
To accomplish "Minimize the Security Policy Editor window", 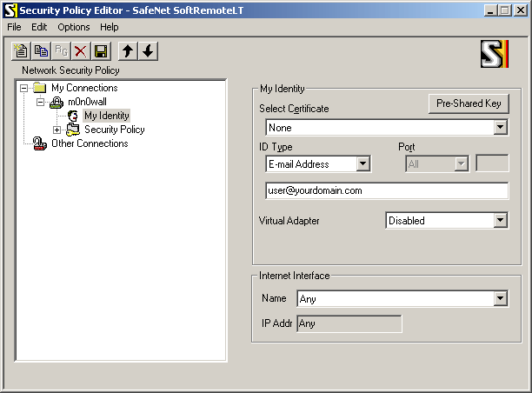I will (x=490, y=10).
